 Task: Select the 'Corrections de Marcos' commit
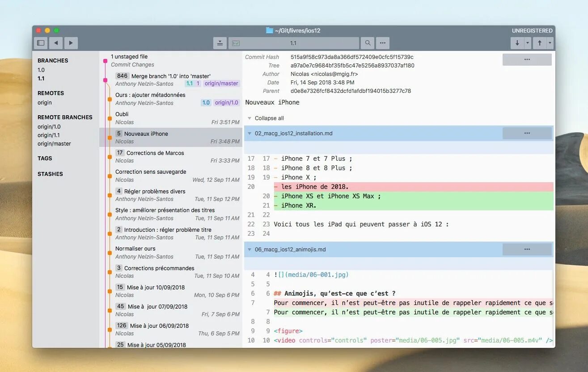171,157
